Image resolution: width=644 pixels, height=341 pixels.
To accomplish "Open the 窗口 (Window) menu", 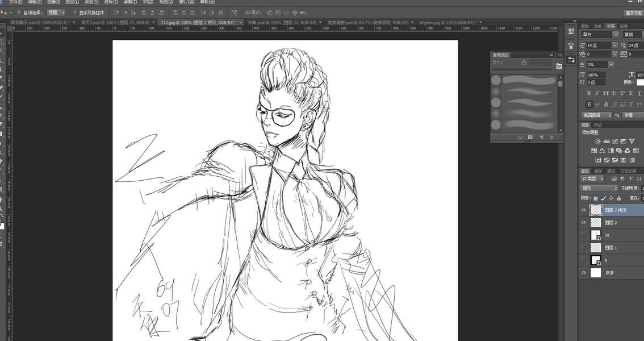I will 187,2.
